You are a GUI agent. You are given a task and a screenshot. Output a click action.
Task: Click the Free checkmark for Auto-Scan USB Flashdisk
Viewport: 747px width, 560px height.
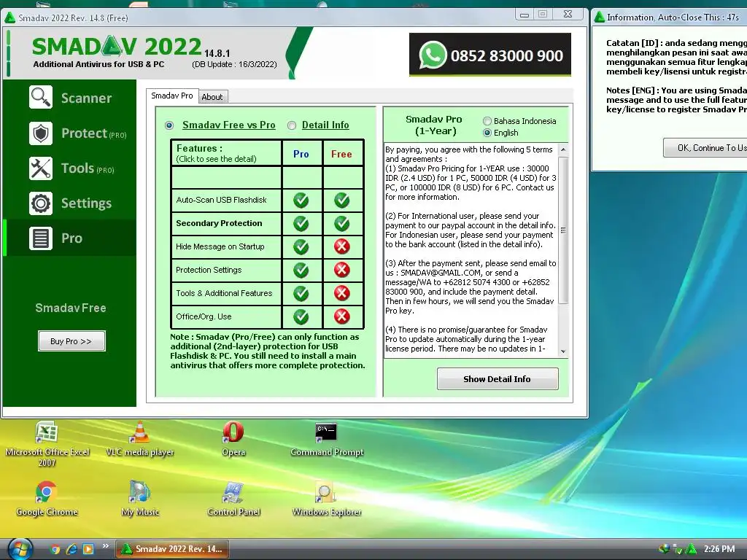coord(341,200)
